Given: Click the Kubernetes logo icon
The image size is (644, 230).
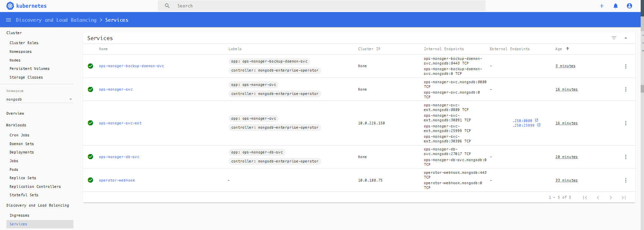Looking at the screenshot, I should [x=10, y=6].
